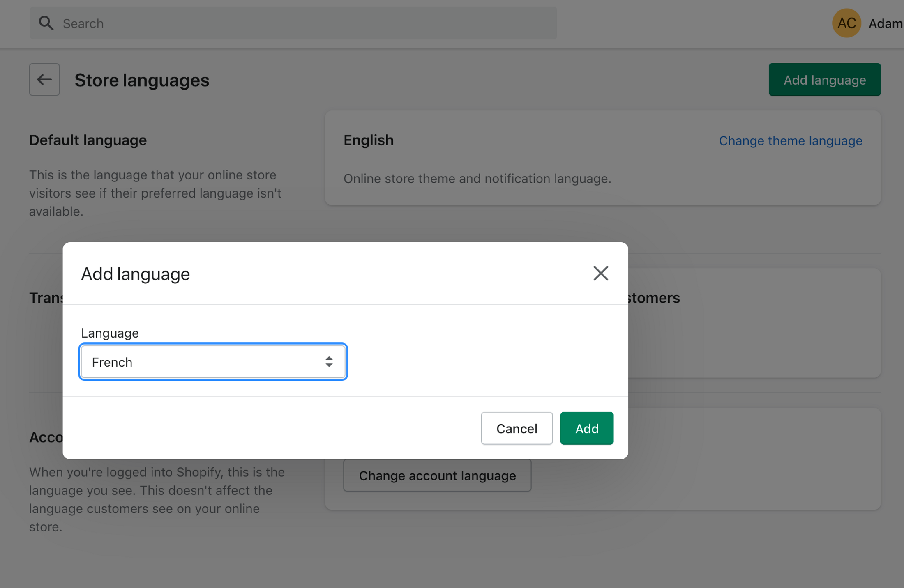Close the Add language dialog with X
904x588 pixels.
click(600, 273)
